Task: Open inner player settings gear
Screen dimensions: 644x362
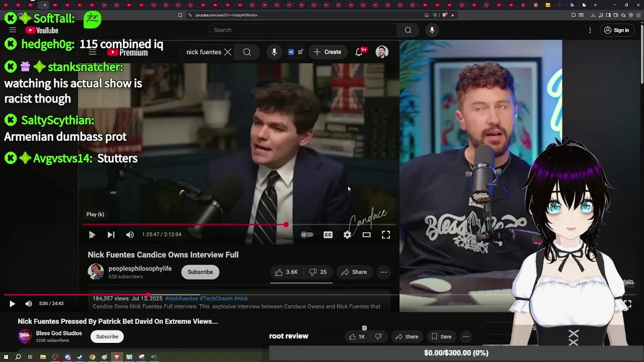Action: [x=347, y=235]
